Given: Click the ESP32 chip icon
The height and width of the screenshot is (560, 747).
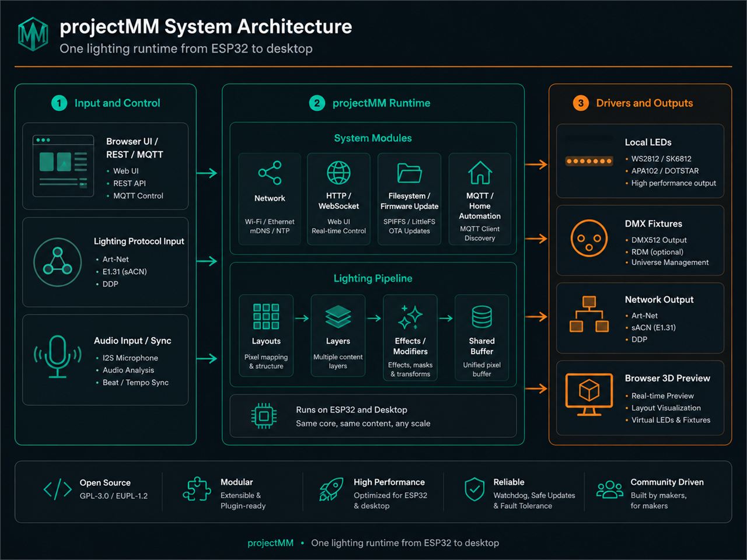Looking at the screenshot, I should tap(264, 416).
